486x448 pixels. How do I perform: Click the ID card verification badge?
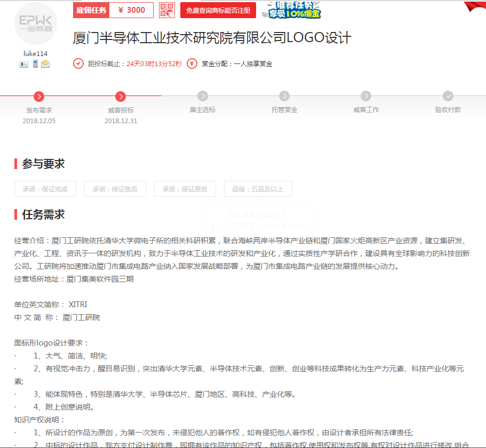24,65
